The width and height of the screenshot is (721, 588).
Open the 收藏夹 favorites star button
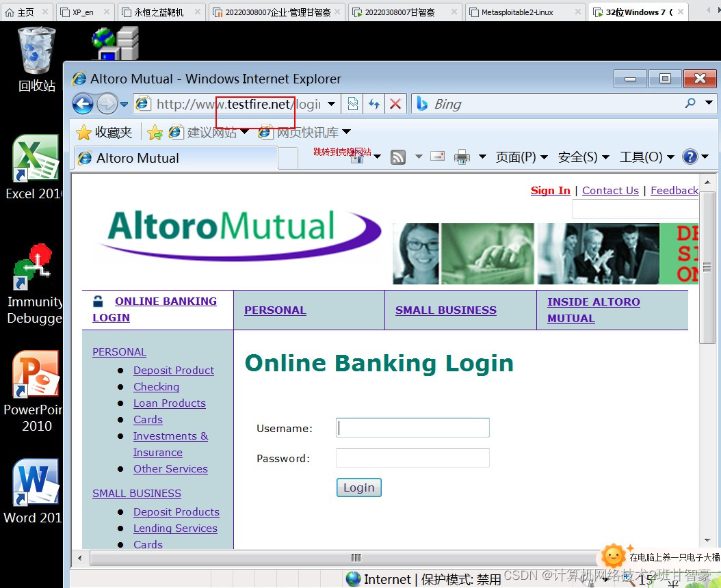104,133
